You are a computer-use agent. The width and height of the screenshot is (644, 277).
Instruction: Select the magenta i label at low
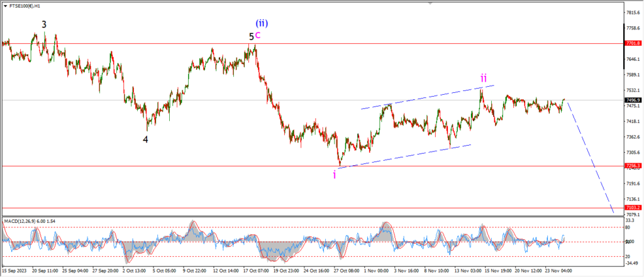pos(335,175)
